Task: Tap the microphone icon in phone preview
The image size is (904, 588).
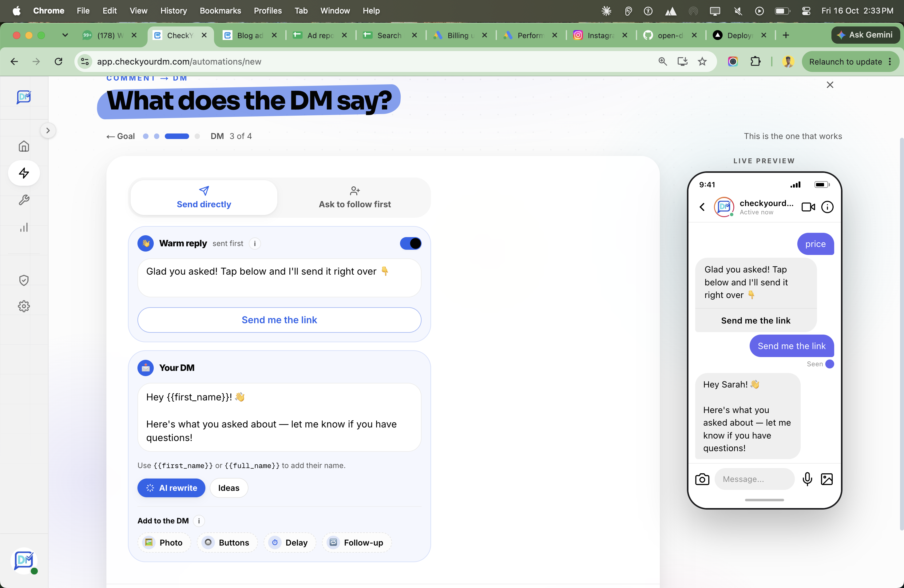Action: pyautogui.click(x=807, y=479)
